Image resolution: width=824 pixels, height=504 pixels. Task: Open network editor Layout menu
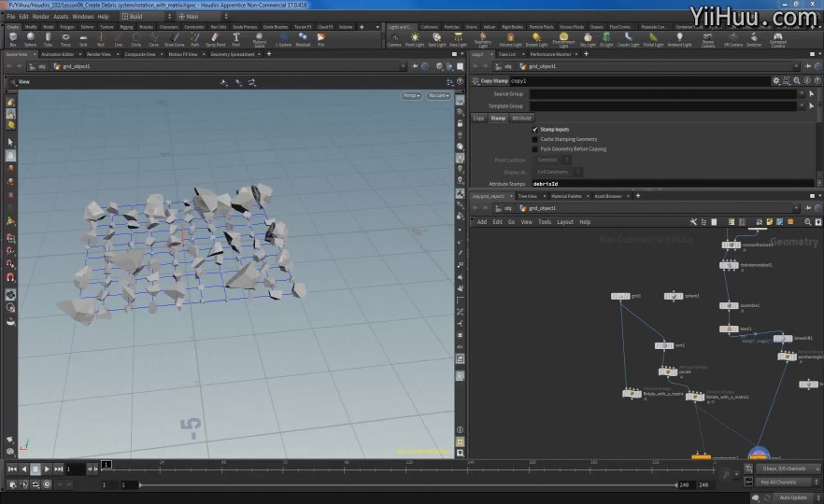(x=565, y=222)
